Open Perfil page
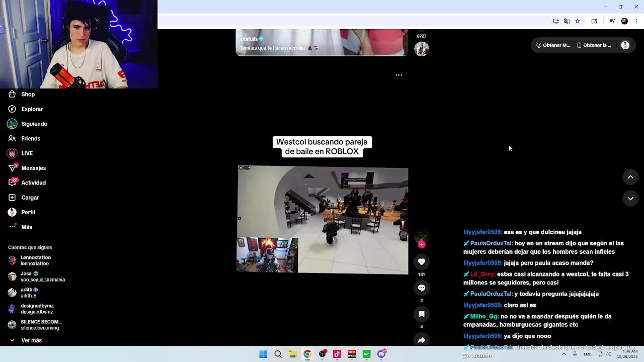Image resolution: width=644 pixels, height=362 pixels. 22,212
